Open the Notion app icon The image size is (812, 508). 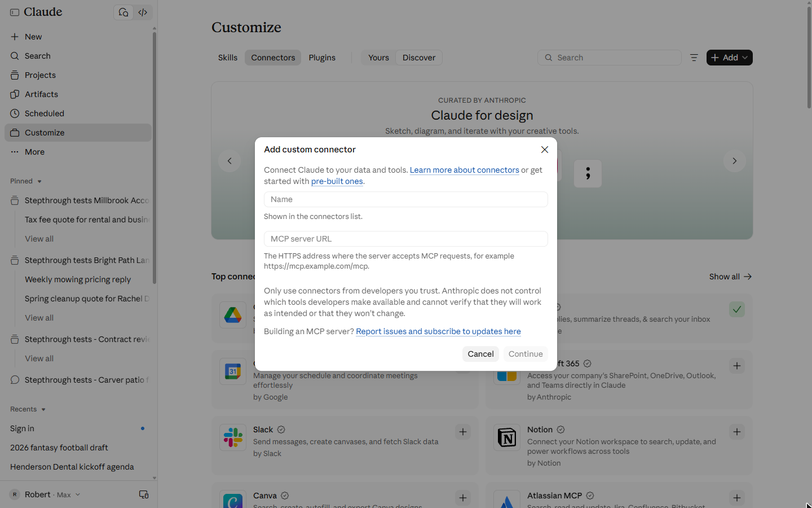pyautogui.click(x=507, y=437)
